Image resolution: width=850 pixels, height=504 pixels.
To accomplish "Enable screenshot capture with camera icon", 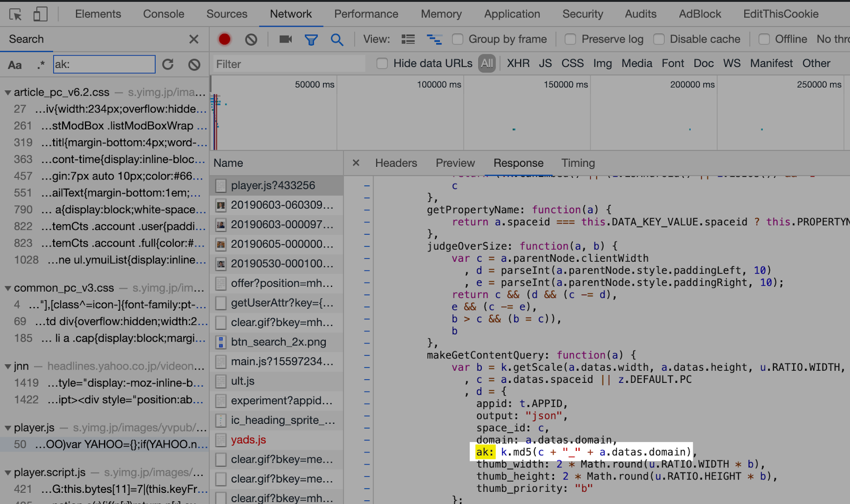I will [285, 39].
